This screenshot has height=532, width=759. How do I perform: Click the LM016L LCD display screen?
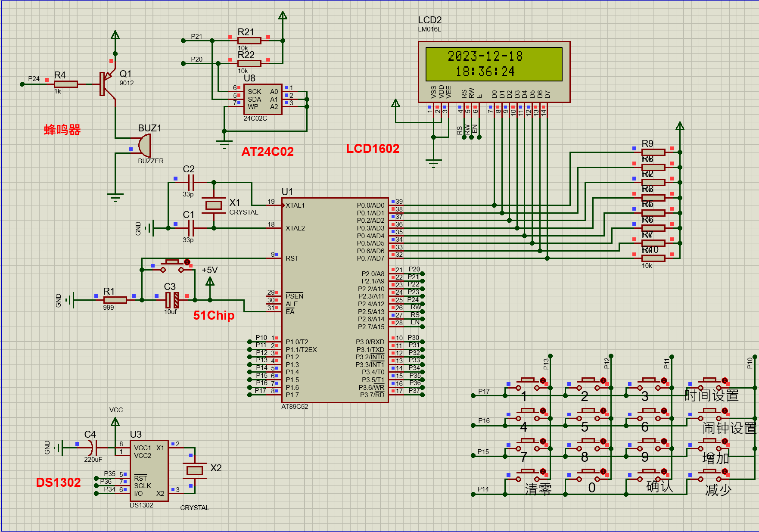pyautogui.click(x=494, y=64)
